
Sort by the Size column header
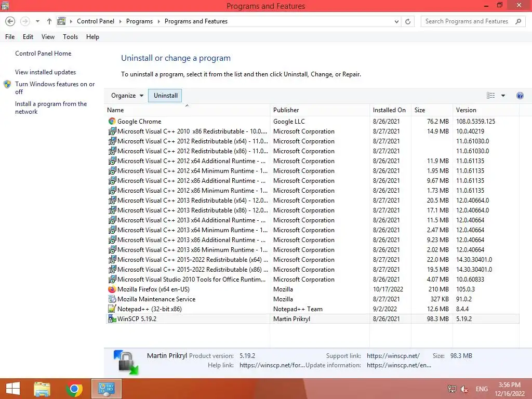[x=432, y=110]
